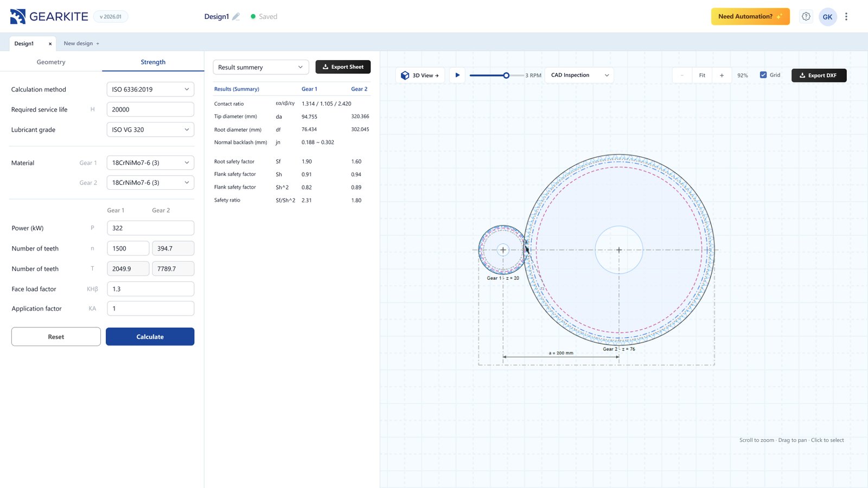This screenshot has height=488, width=868.
Task: Click the Export Sheet button
Action: tap(343, 67)
